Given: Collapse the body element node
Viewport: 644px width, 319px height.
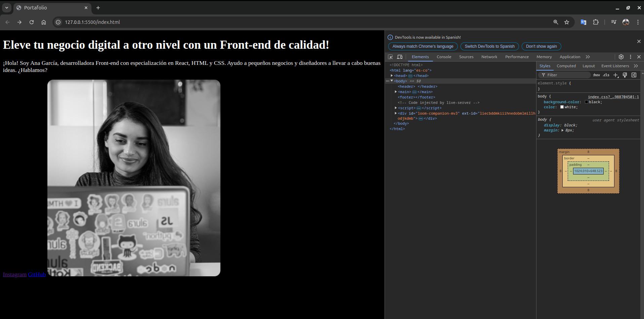Looking at the screenshot, I should coord(392,81).
